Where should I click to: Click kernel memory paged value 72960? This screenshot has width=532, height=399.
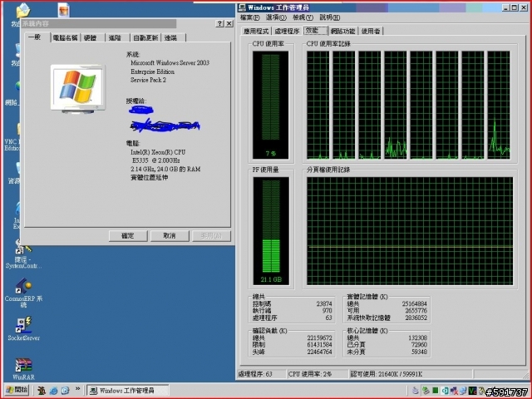click(x=419, y=345)
